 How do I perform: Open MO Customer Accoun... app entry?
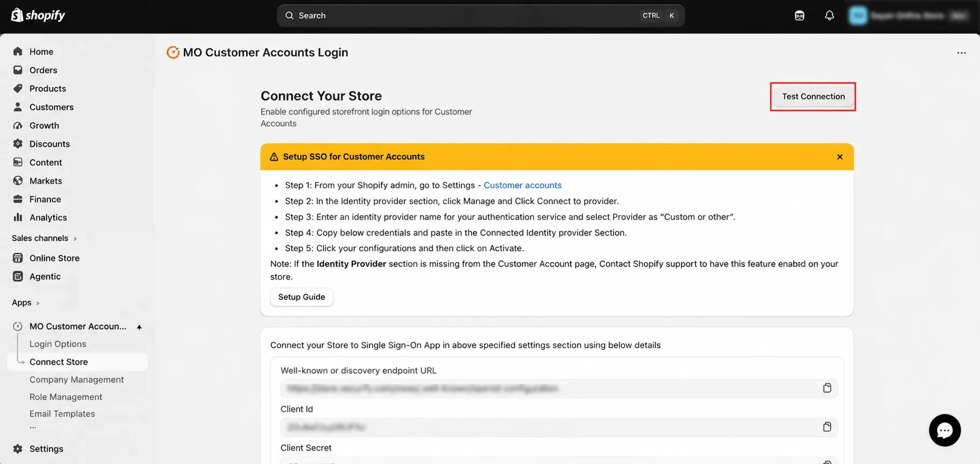tap(78, 326)
